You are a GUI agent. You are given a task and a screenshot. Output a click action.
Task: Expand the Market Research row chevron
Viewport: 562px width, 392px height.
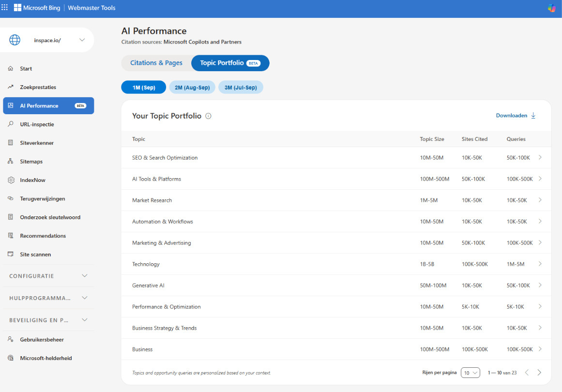[x=540, y=200]
